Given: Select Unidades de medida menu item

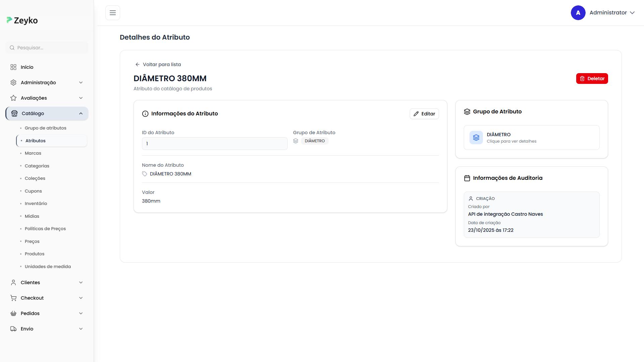Looking at the screenshot, I should [48, 266].
